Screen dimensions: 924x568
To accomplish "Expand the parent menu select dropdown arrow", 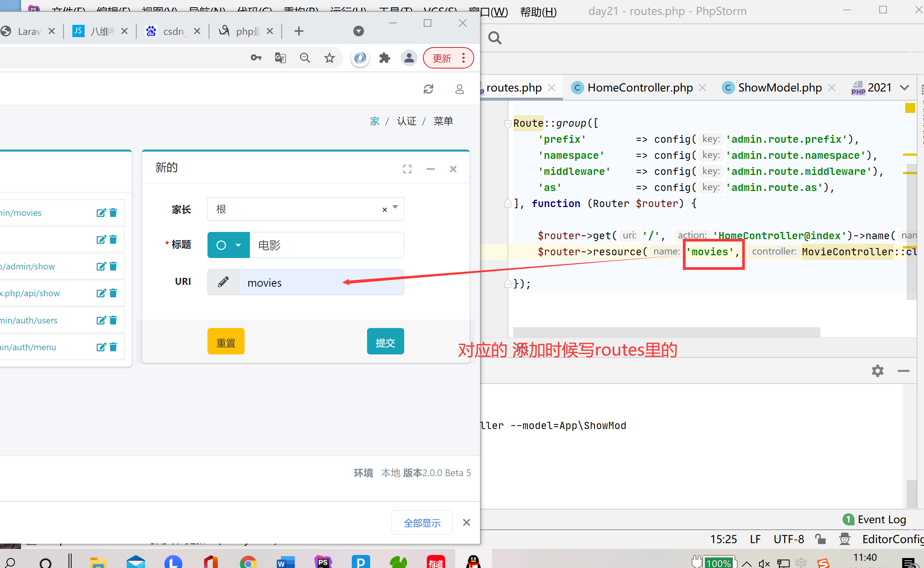I will [x=395, y=207].
